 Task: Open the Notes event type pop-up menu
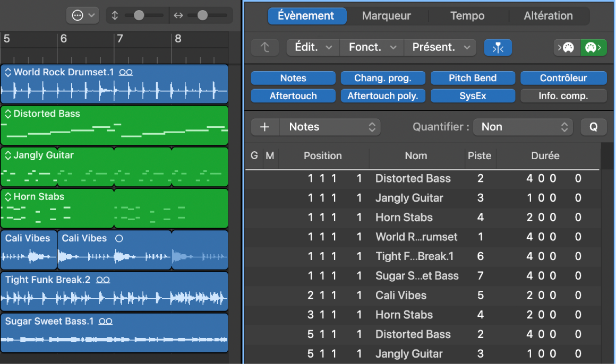click(x=330, y=127)
